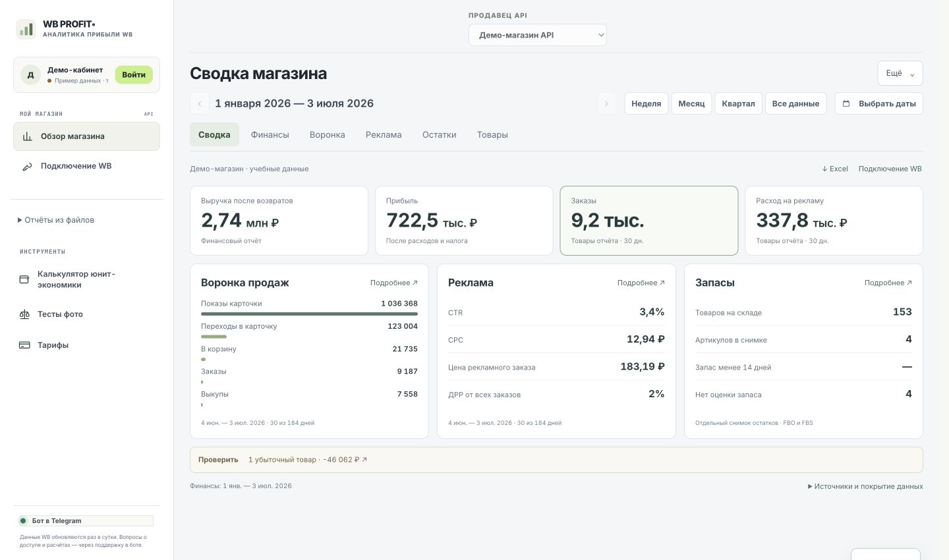The height and width of the screenshot is (560, 949).
Task: Click the scales icon for Тесты фото
Action: click(x=24, y=314)
